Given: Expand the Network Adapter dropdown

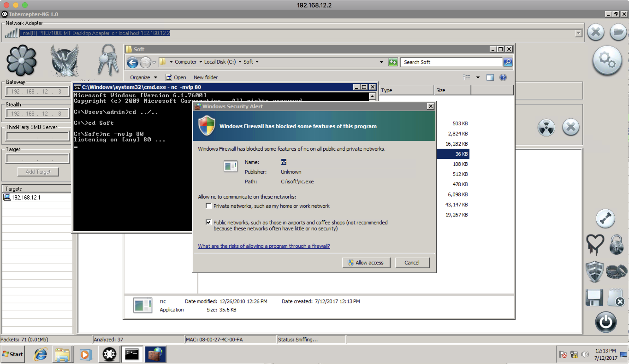Looking at the screenshot, I should tap(578, 33).
